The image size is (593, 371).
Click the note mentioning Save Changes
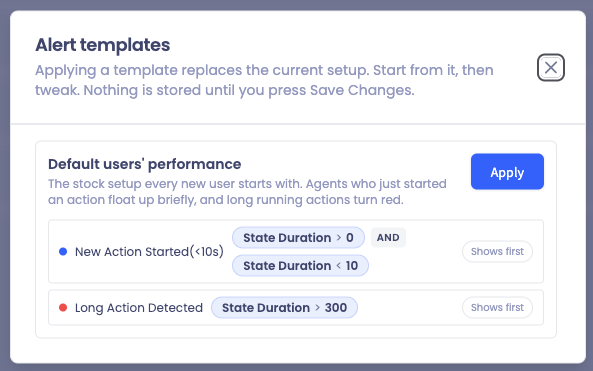(264, 80)
